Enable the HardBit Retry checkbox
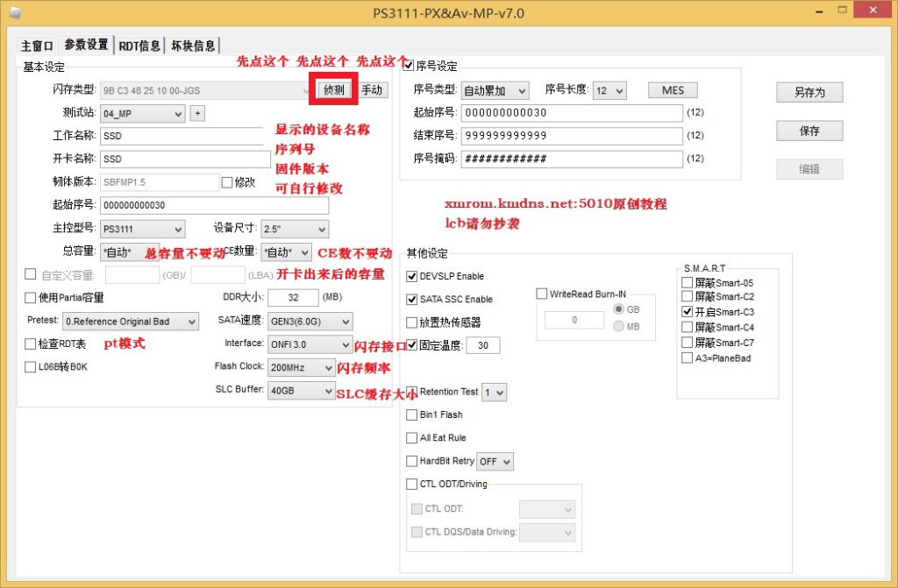 point(413,461)
